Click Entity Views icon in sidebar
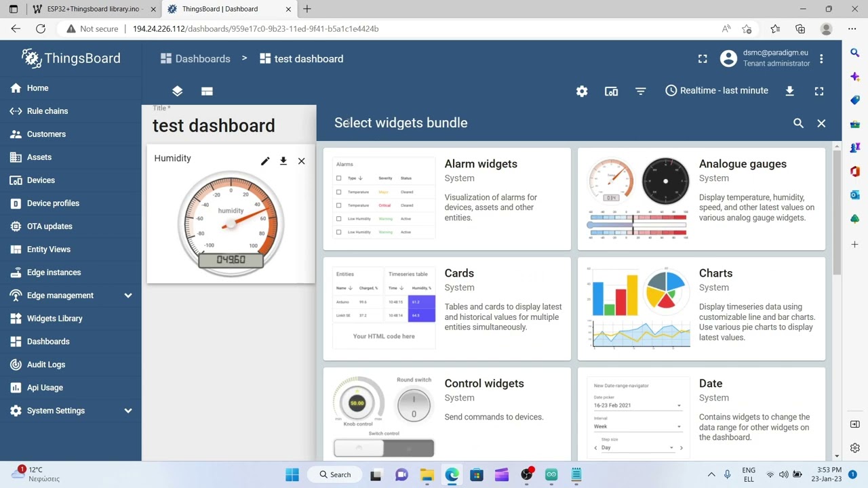 (16, 249)
